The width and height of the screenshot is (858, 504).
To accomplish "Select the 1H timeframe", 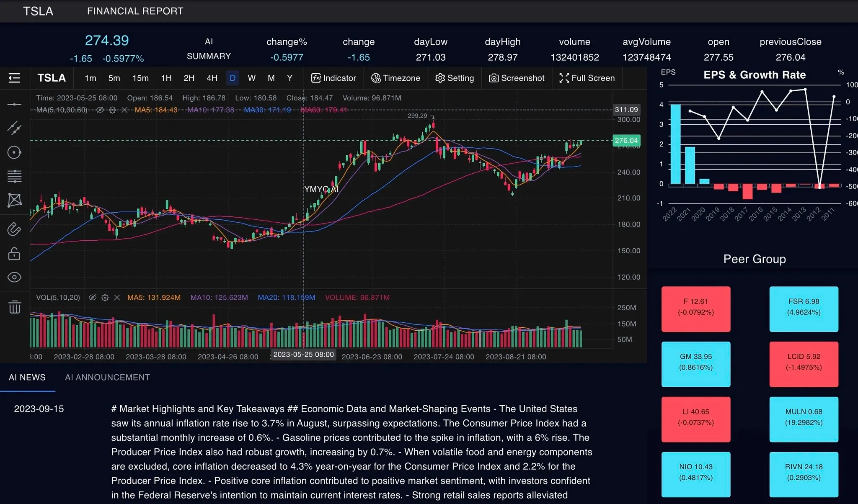I will point(166,78).
